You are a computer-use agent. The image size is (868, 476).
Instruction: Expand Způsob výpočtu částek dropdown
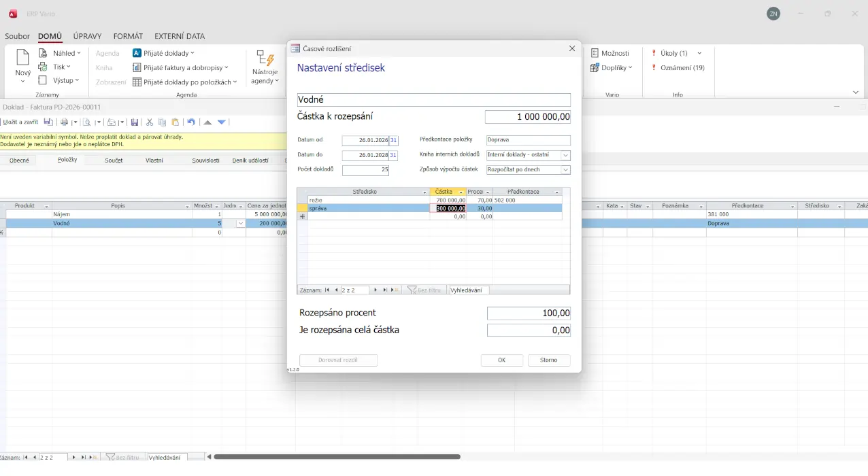click(x=565, y=169)
